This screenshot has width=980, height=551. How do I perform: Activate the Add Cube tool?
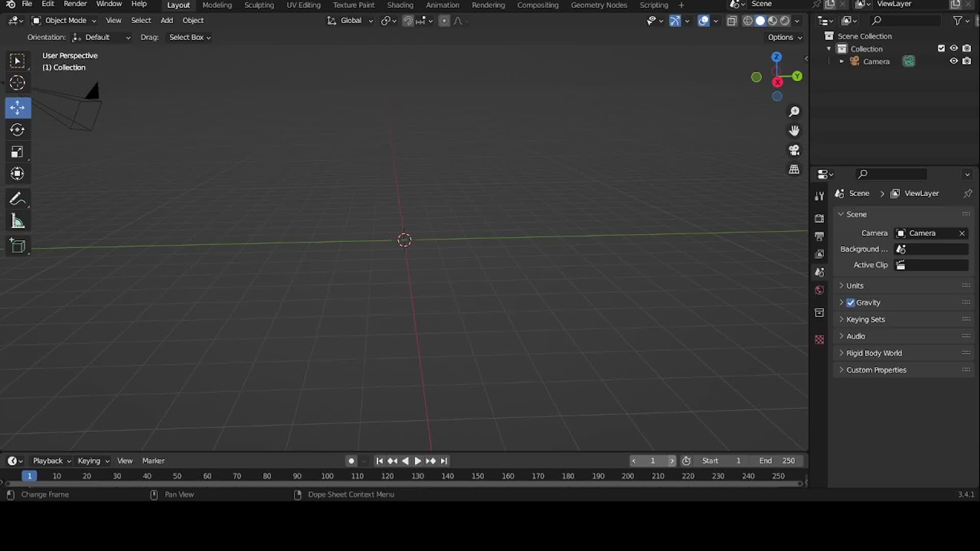click(18, 246)
